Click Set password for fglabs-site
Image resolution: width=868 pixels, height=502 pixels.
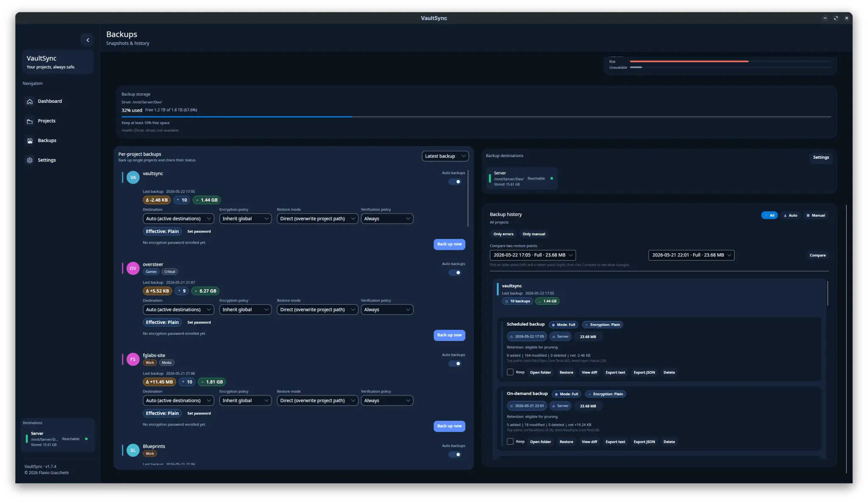[x=199, y=413]
